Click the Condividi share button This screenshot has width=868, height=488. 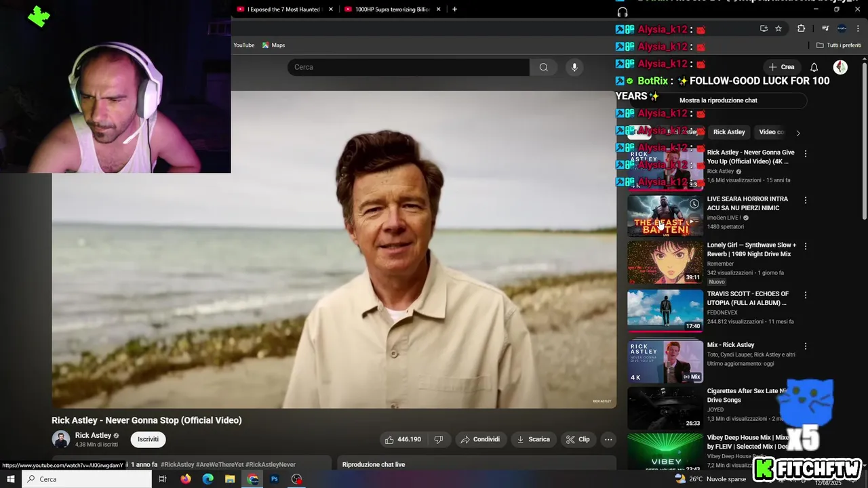[480, 439]
